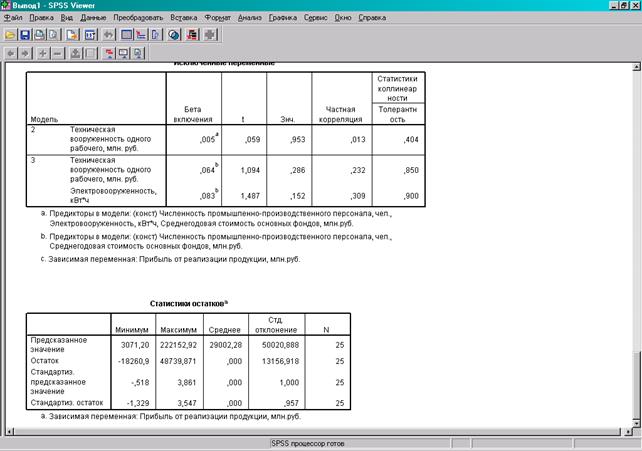
Task: Click the horizontal scrollbar right arrow
Action: click(x=628, y=431)
